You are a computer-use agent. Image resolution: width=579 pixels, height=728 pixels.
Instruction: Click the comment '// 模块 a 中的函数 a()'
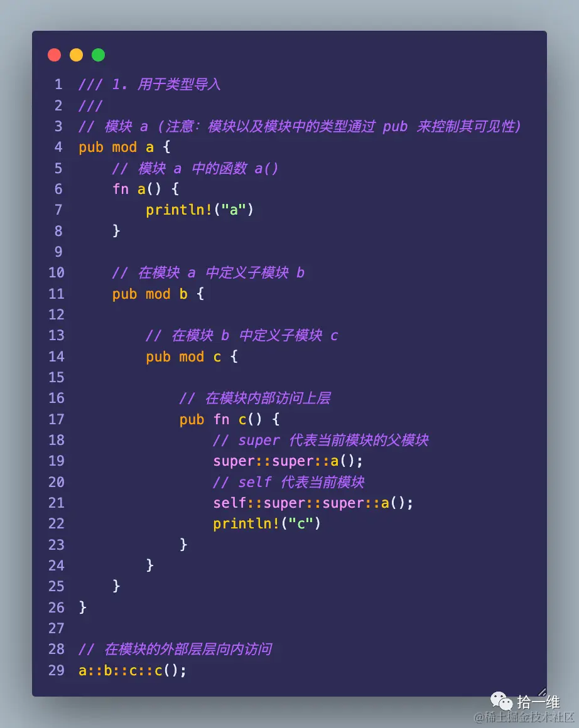(195, 168)
